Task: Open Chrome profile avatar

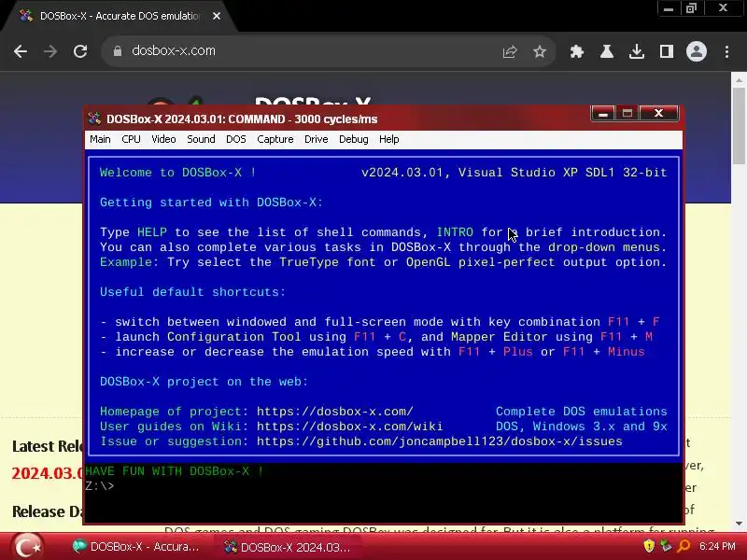Action: [697, 51]
